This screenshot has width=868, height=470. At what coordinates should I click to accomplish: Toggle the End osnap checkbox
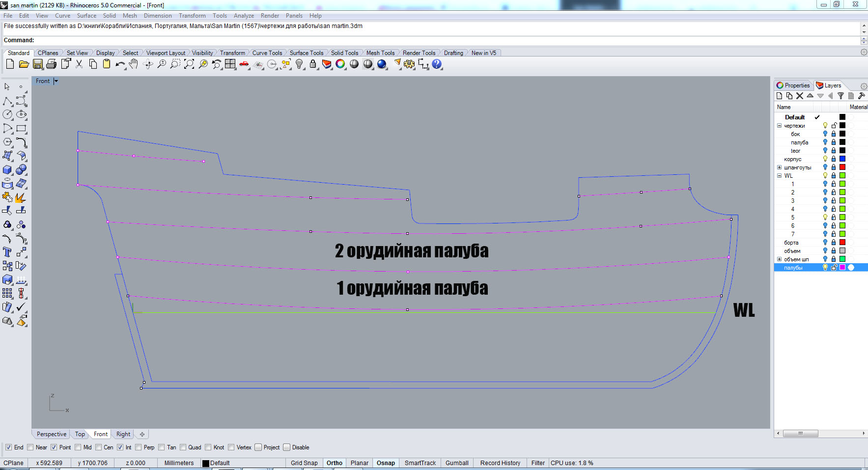pyautogui.click(x=8, y=447)
